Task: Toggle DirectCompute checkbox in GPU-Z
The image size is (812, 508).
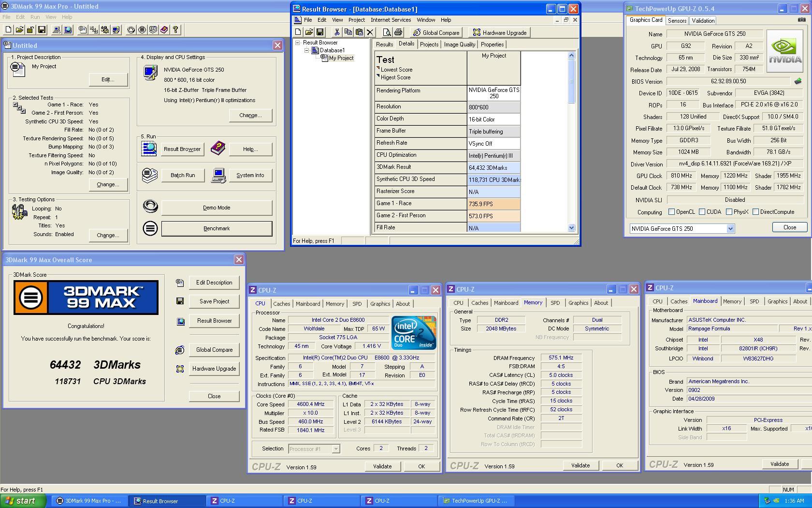Action: (755, 212)
